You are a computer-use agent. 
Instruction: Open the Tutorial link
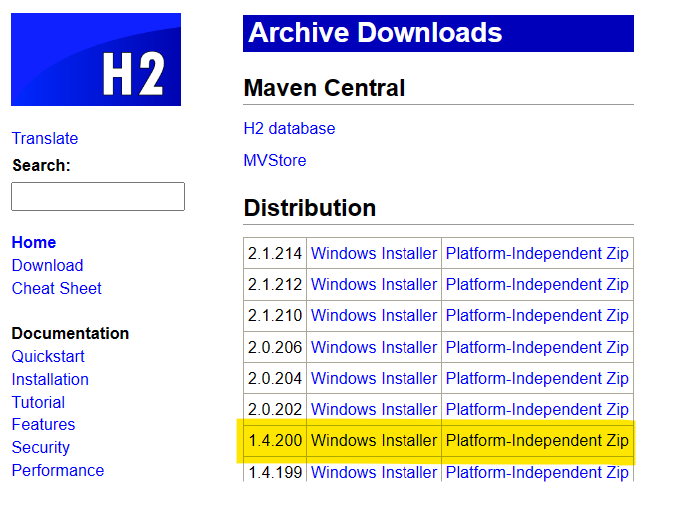[x=38, y=402]
